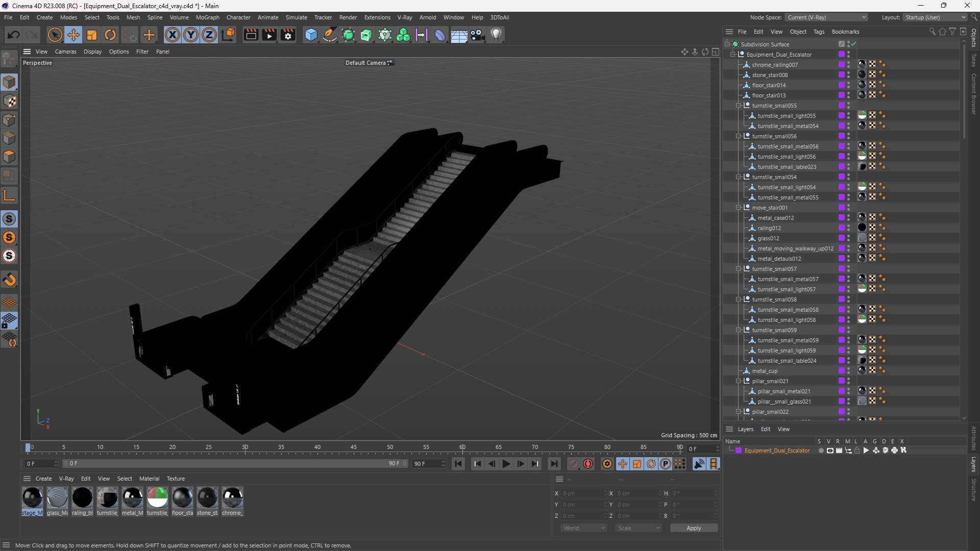Collapse the move_stair001 tree node
The height and width of the screenshot is (551, 980).
click(739, 208)
